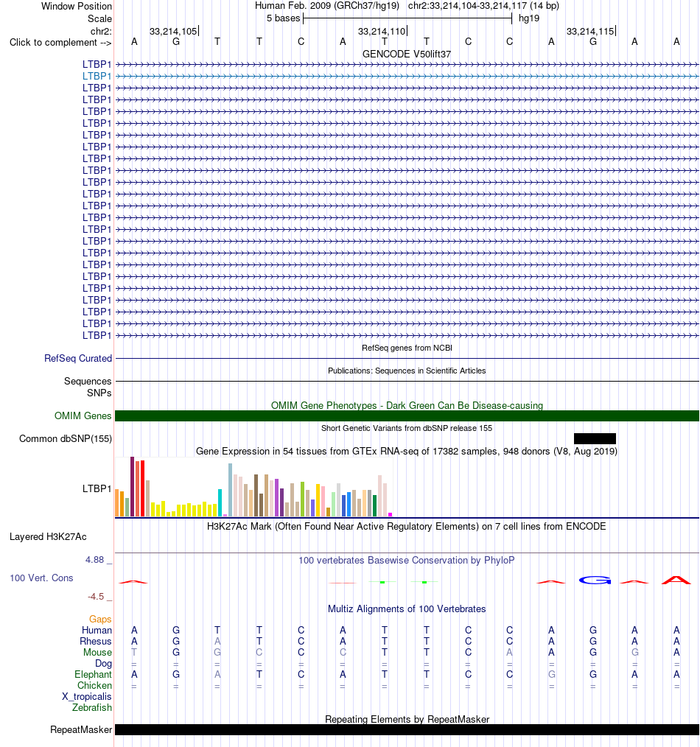The image size is (700, 747).
Task: Open the OMIM Gene Phenotypes track title
Action: pyautogui.click(x=407, y=405)
